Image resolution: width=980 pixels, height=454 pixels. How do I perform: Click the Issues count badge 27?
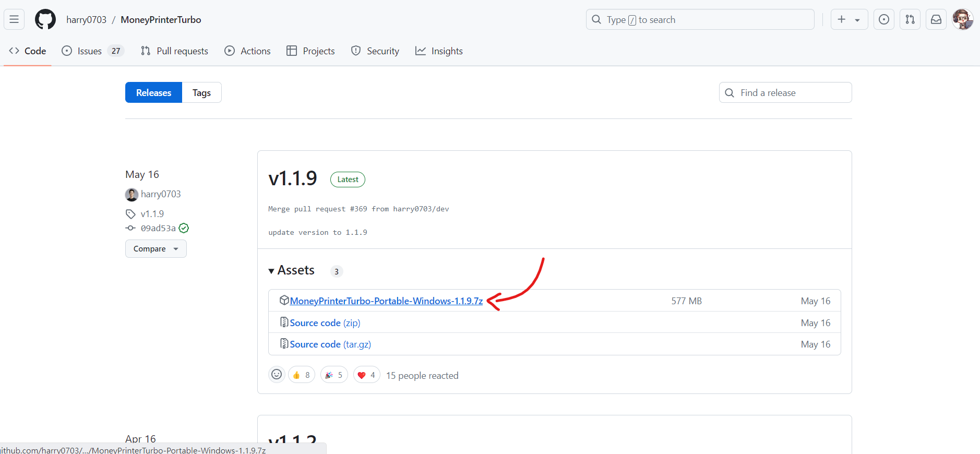116,51
